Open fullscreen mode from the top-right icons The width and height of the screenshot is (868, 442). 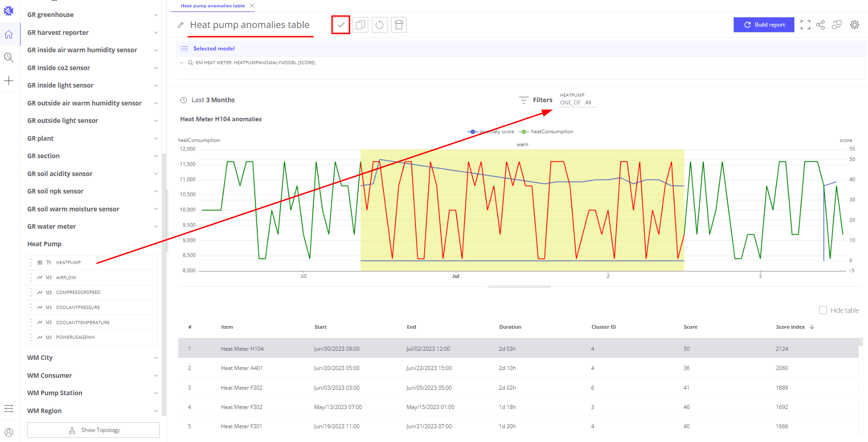click(805, 25)
